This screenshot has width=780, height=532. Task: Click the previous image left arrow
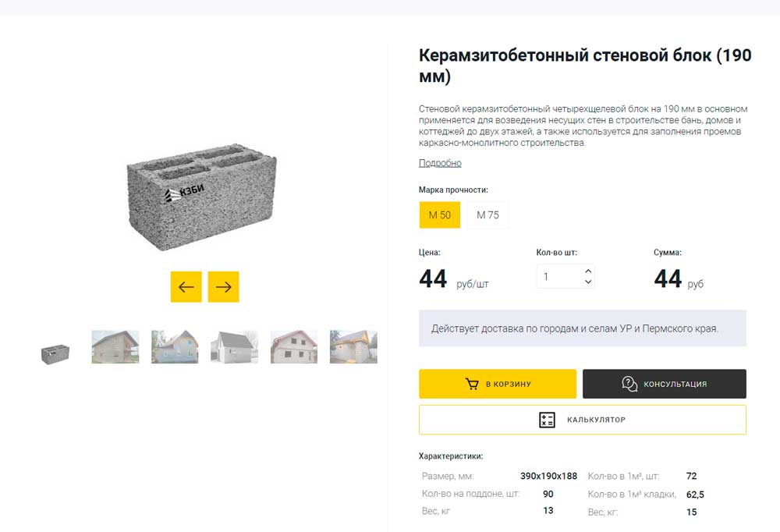(x=186, y=287)
